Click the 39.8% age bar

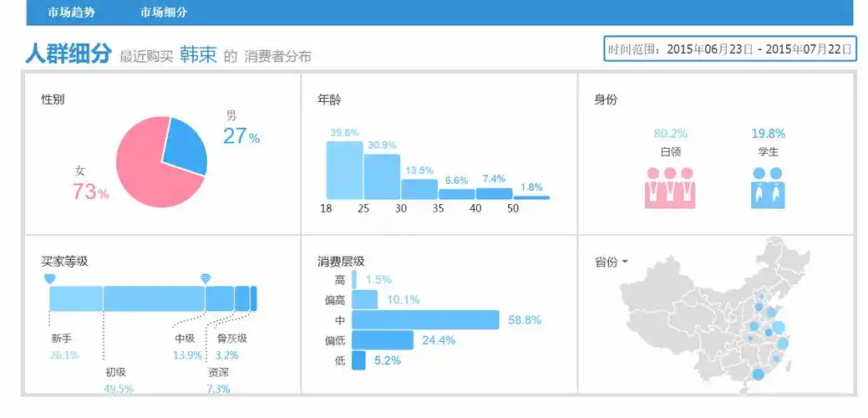click(343, 171)
